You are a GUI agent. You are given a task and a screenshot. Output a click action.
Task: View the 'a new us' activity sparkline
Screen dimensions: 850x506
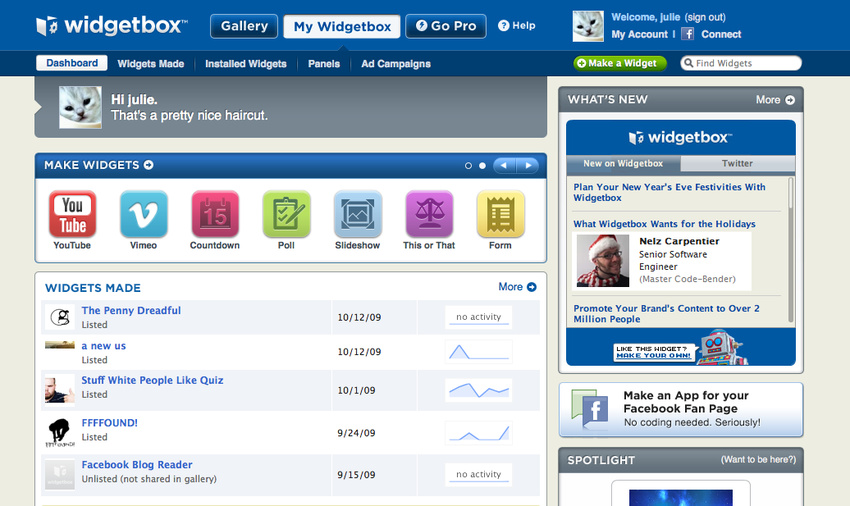tap(479, 351)
